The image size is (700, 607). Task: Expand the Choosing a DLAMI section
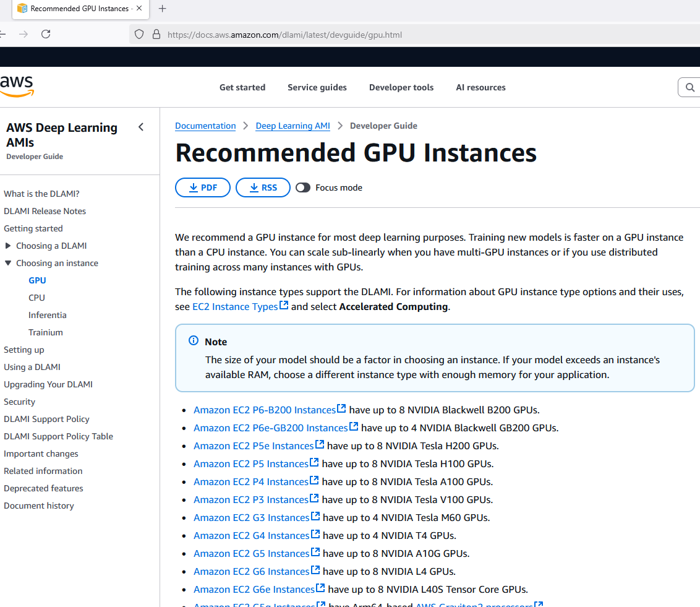(8, 246)
